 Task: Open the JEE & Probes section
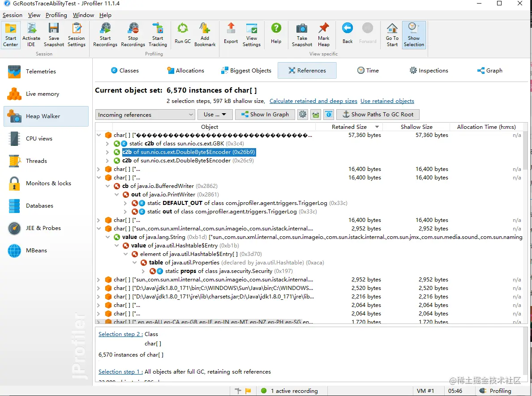click(x=46, y=228)
